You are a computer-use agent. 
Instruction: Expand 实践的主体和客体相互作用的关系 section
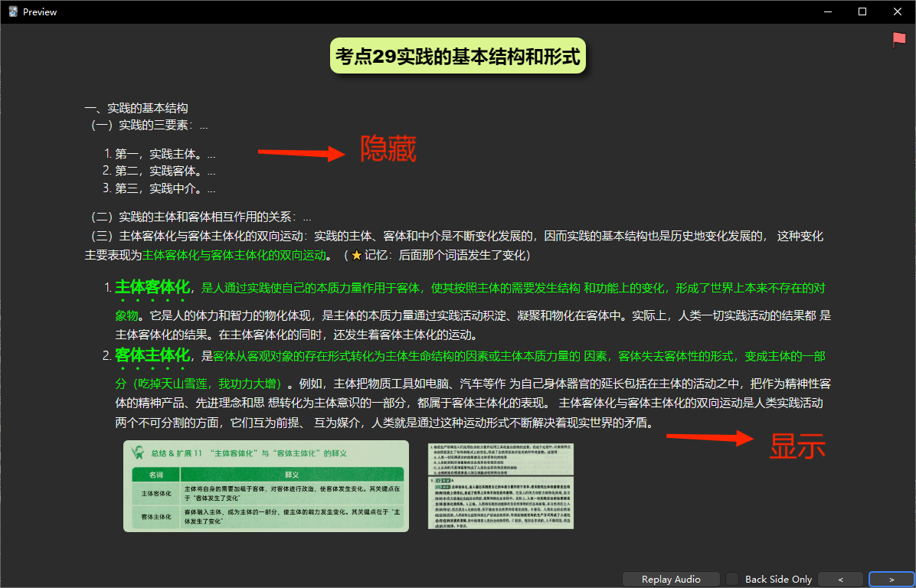click(x=306, y=217)
